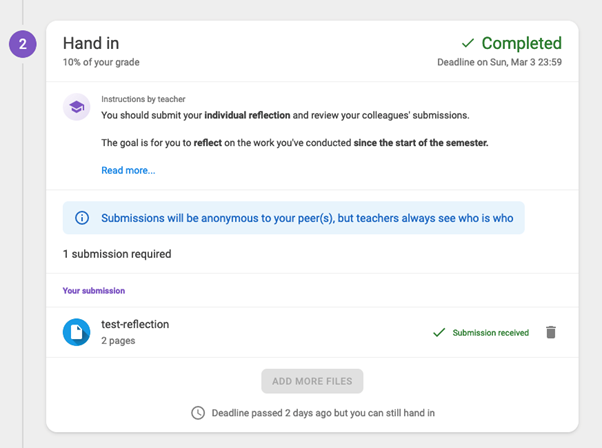This screenshot has width=602, height=448.
Task: Click the Completed status label
Action: point(521,43)
